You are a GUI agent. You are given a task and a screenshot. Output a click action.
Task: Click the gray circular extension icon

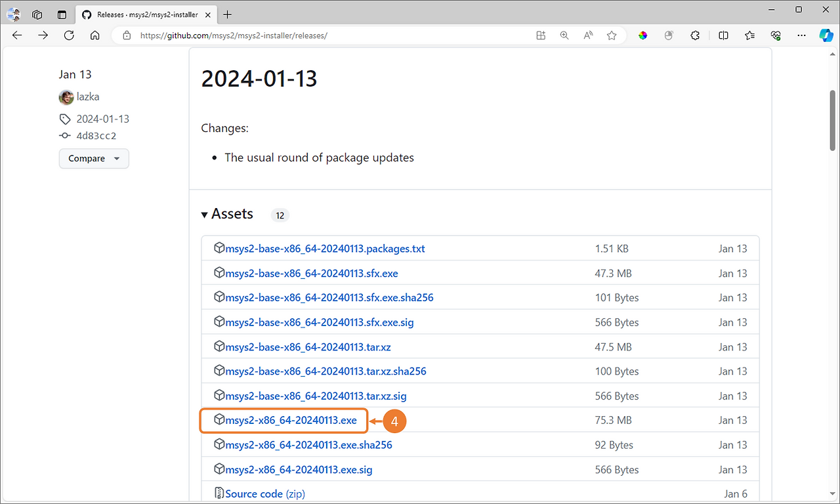pyautogui.click(x=669, y=35)
